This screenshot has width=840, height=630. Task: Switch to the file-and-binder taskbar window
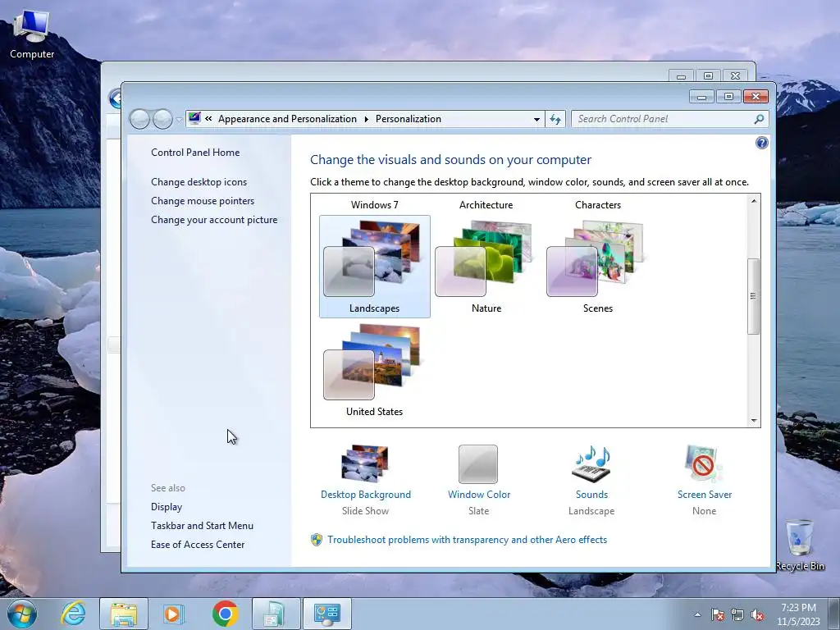(276, 614)
